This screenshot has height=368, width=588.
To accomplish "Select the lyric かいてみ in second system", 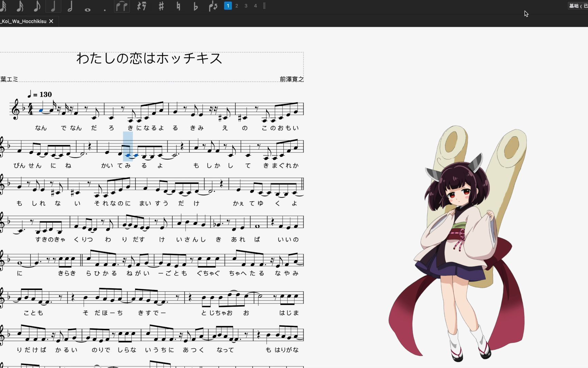I will (x=116, y=165).
